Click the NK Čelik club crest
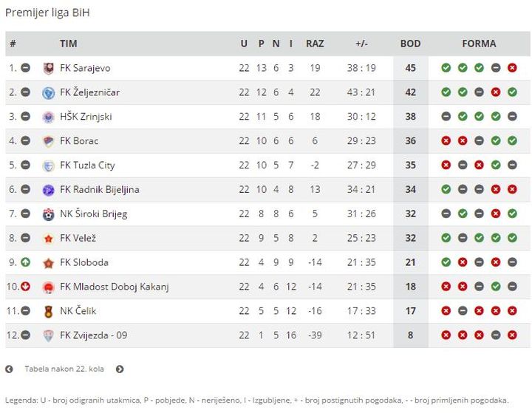This screenshot has width=532, height=413. click(49, 311)
